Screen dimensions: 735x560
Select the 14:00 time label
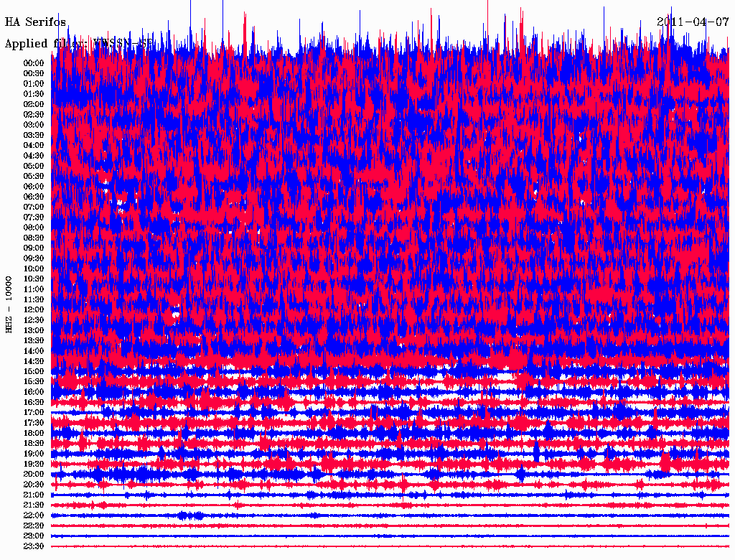click(x=34, y=351)
